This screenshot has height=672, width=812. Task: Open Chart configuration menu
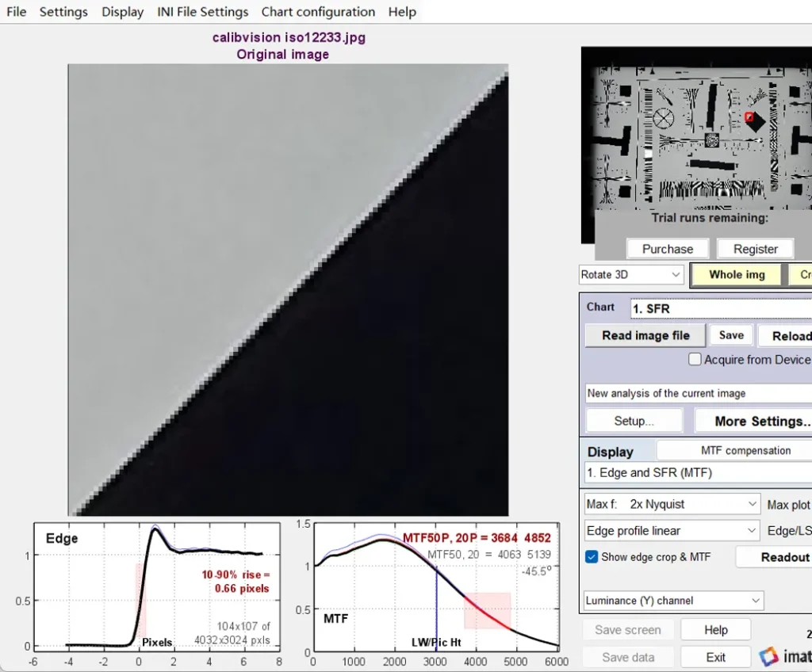point(318,12)
